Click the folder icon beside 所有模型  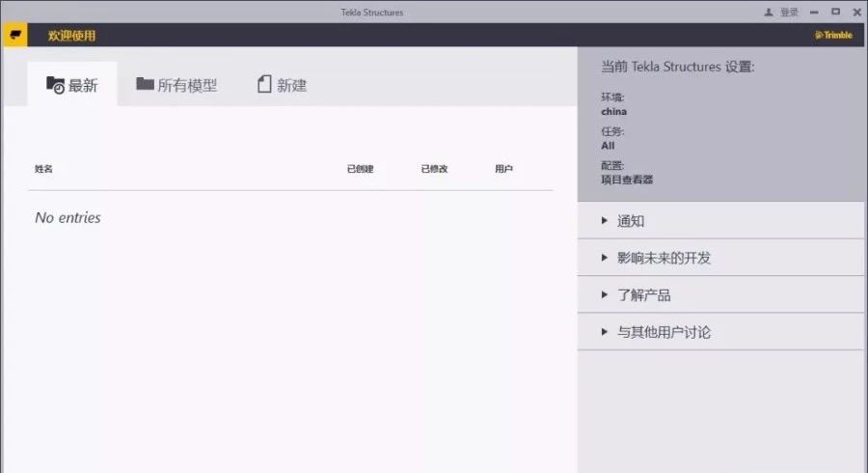point(145,84)
